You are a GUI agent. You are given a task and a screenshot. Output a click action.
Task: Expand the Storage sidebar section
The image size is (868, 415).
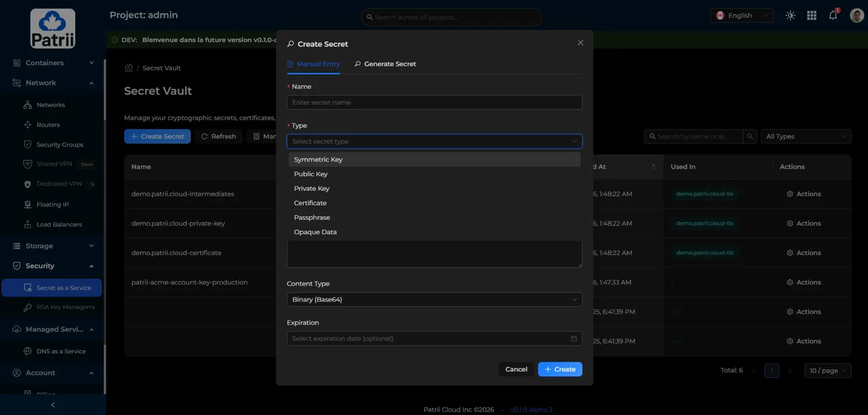click(x=53, y=246)
